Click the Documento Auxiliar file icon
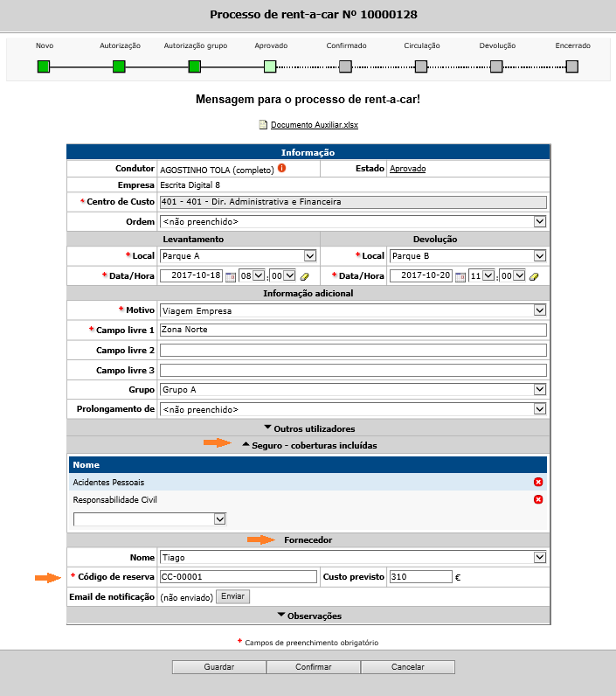This screenshot has height=696, width=616. tap(263, 125)
